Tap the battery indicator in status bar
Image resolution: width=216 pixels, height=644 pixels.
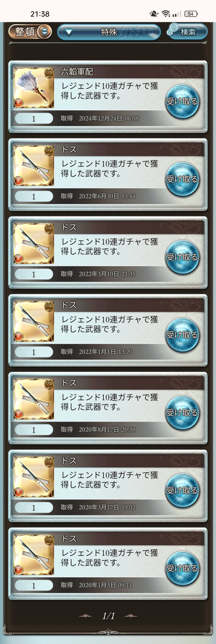tap(191, 14)
